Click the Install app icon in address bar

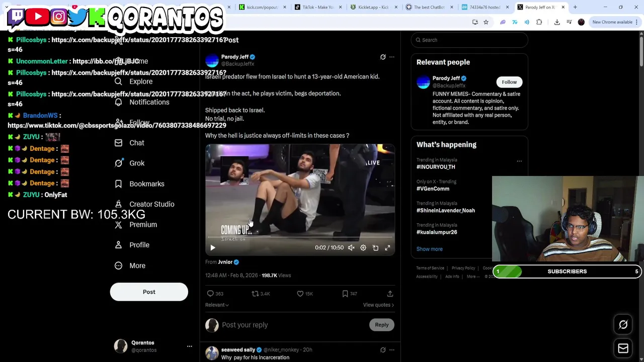pyautogui.click(x=475, y=22)
